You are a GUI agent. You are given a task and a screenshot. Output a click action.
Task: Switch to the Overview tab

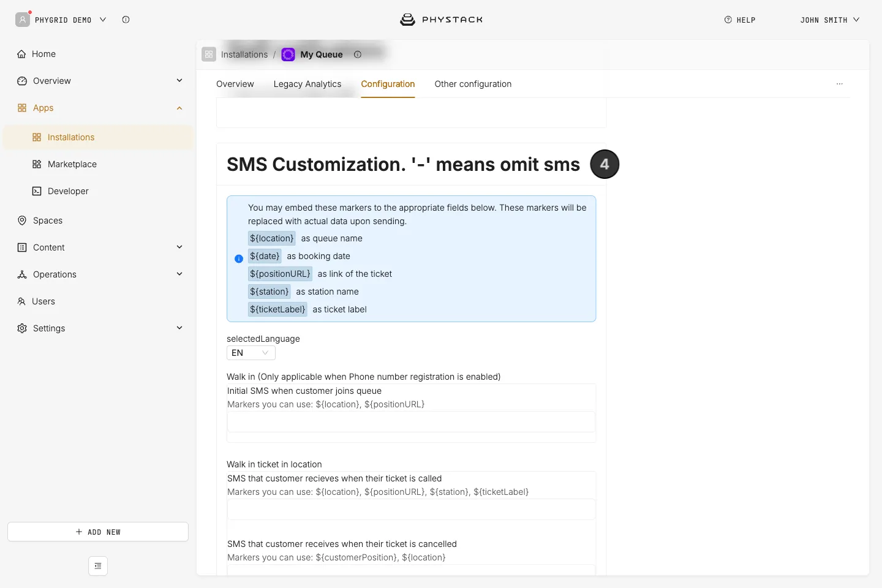(235, 84)
